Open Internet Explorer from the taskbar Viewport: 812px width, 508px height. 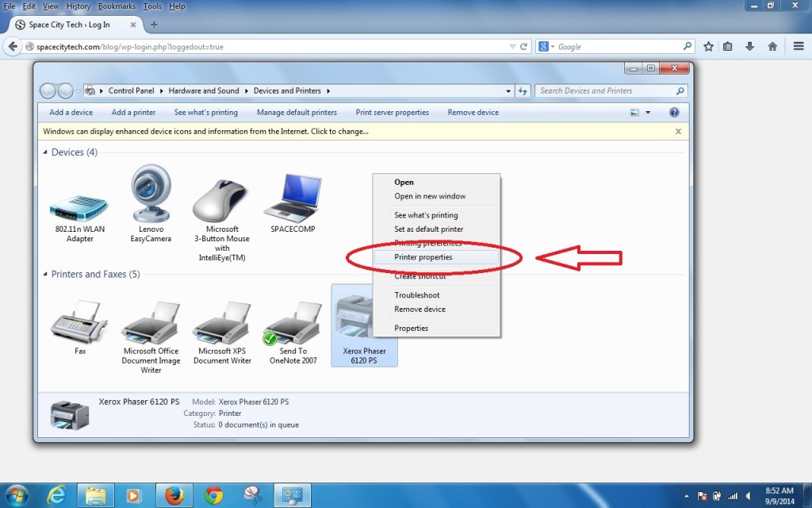[56, 495]
